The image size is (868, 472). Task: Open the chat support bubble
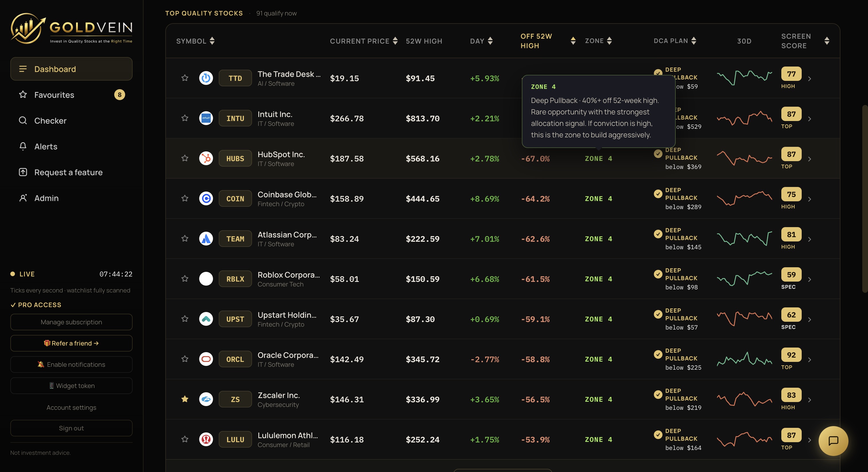coord(833,441)
